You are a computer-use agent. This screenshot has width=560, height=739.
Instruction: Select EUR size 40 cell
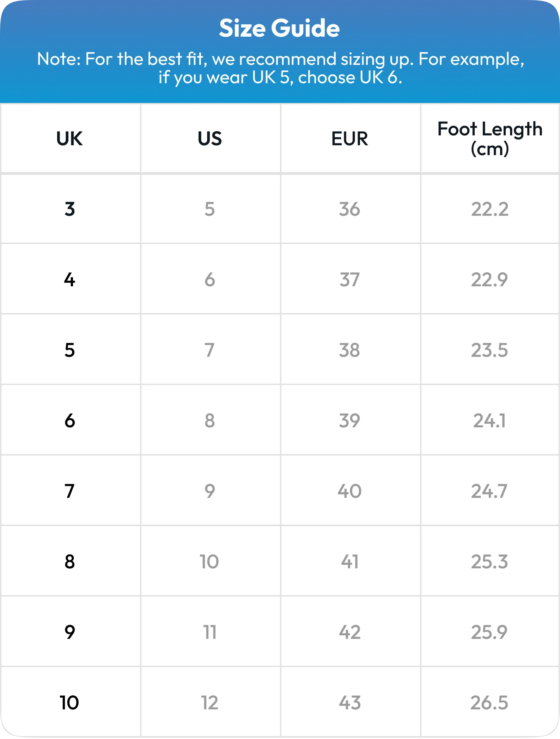pyautogui.click(x=350, y=491)
